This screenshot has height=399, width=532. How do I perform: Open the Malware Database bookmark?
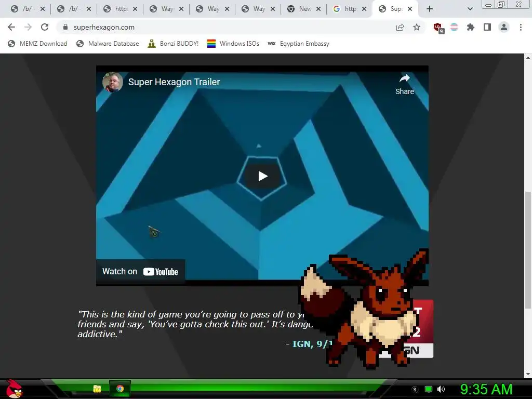pyautogui.click(x=108, y=44)
